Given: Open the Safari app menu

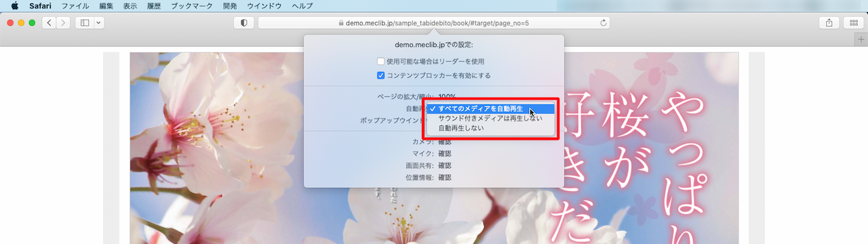Looking at the screenshot, I should (x=40, y=5).
